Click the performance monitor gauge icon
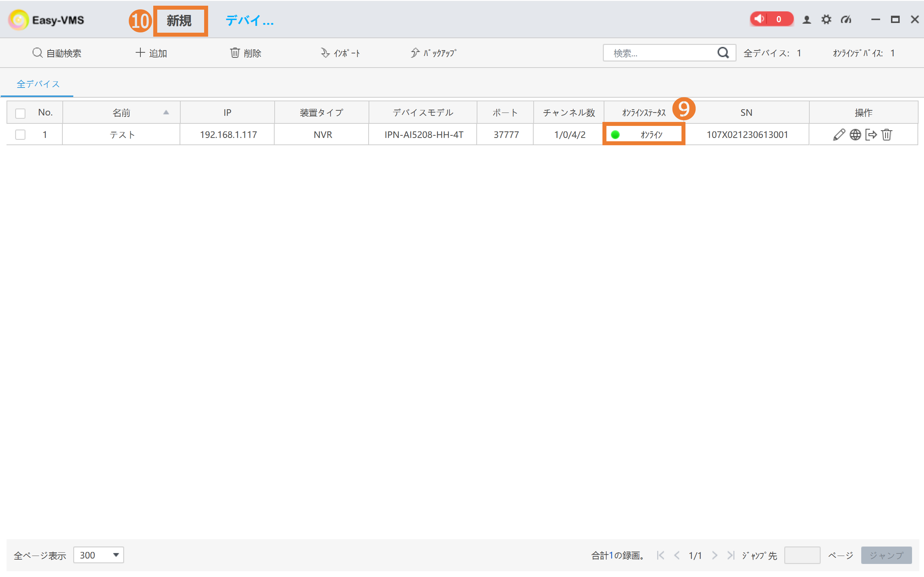This screenshot has height=577, width=924. [846, 19]
